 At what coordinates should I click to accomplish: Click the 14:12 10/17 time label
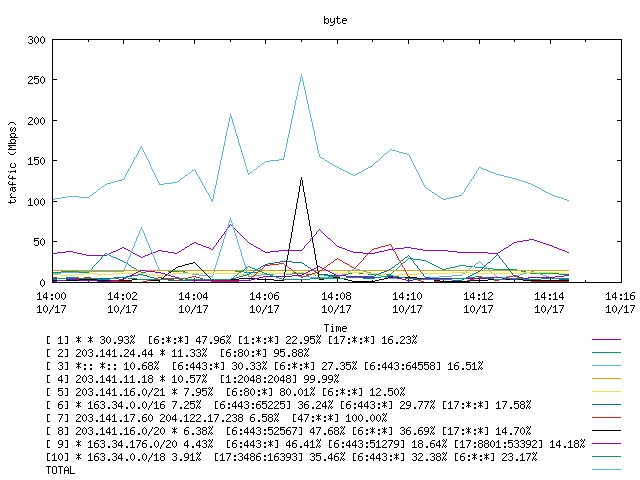click(478, 302)
